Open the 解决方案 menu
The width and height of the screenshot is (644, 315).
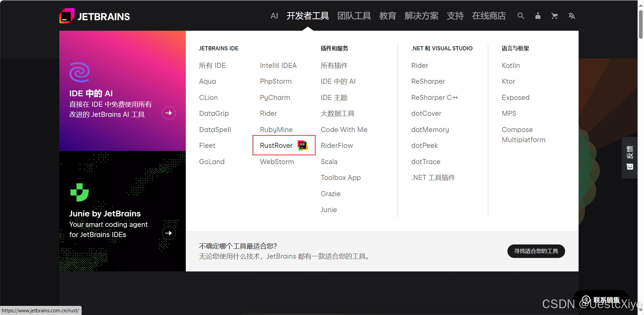[x=421, y=16]
